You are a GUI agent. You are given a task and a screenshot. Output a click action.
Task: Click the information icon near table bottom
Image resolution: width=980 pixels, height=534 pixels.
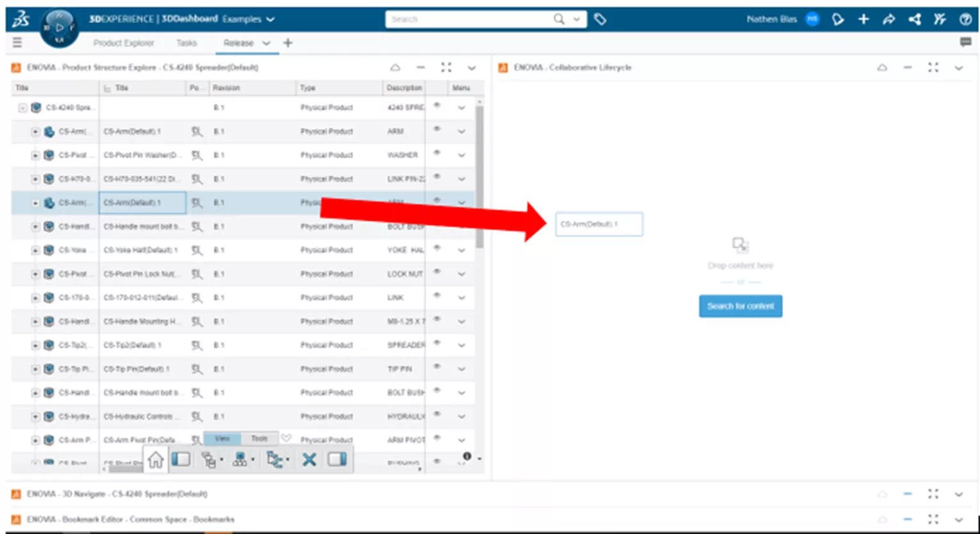click(467, 456)
